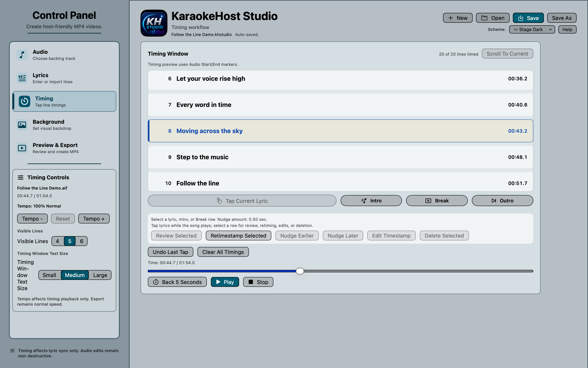Select lyric row 8 Moving across the sky

click(340, 131)
